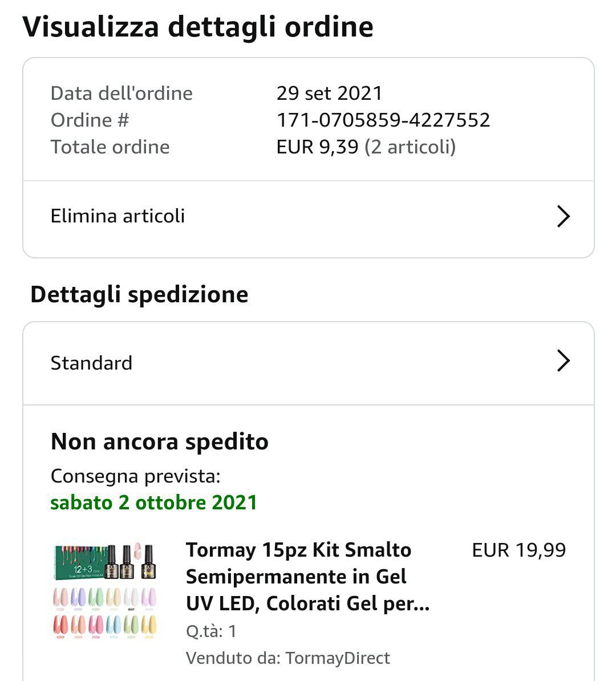Click the delivery date sabato 2 ottobre 2021
The height and width of the screenshot is (681, 616).
click(153, 502)
